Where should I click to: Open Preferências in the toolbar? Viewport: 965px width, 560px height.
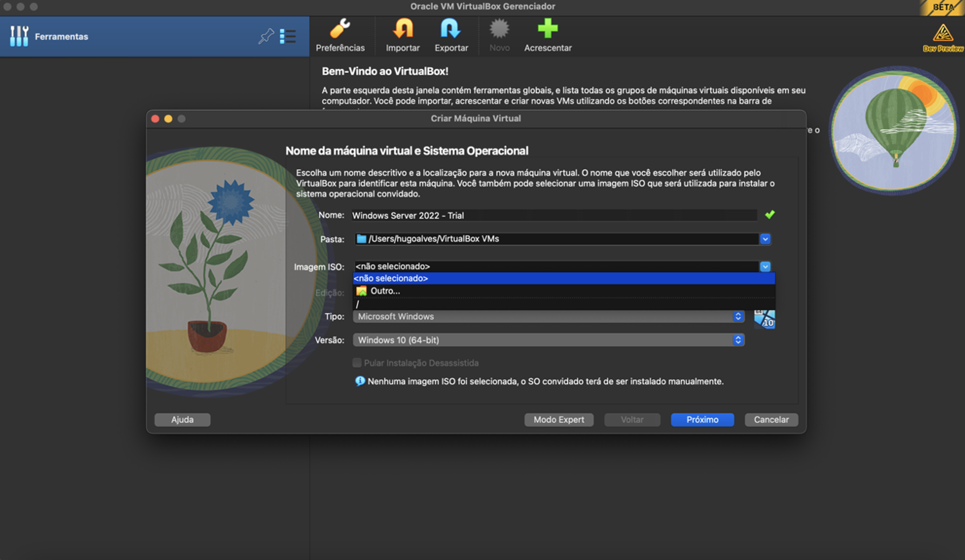(x=340, y=35)
